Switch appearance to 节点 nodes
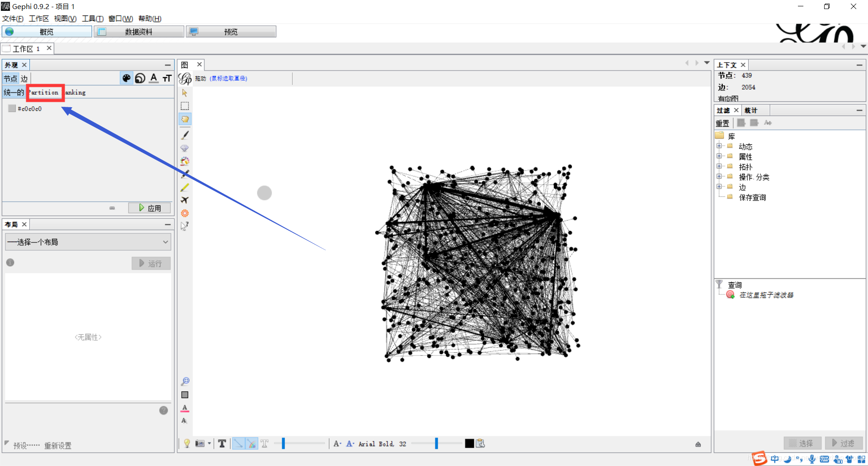The image size is (868, 466). (x=10, y=78)
